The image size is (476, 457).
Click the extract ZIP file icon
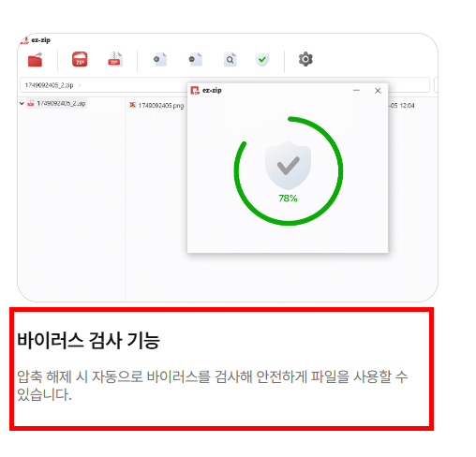pyautogui.click(x=115, y=59)
